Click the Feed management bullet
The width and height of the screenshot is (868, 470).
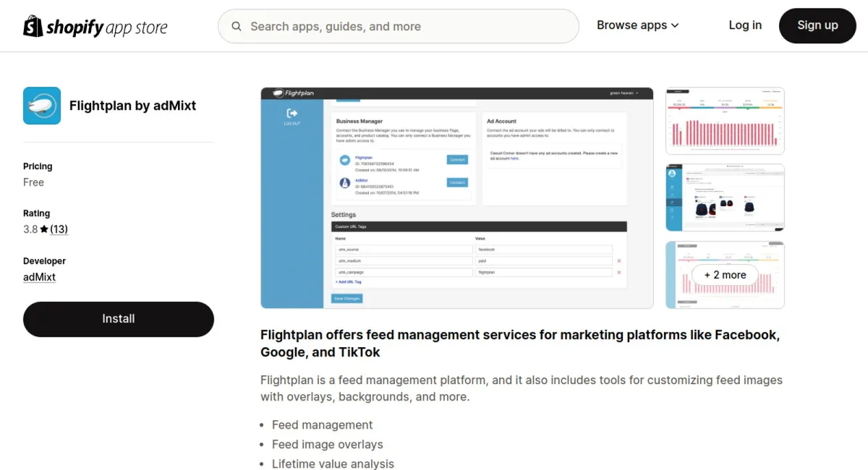[323, 425]
